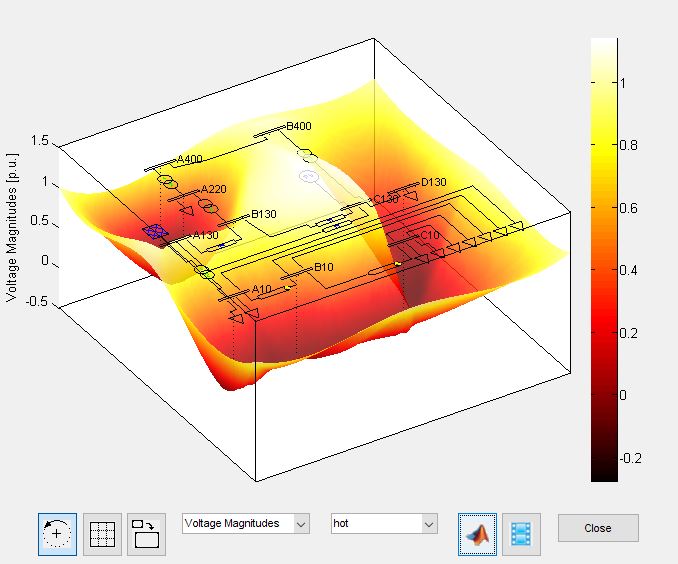
Task: Click the B10 bus label
Action: 323,267
